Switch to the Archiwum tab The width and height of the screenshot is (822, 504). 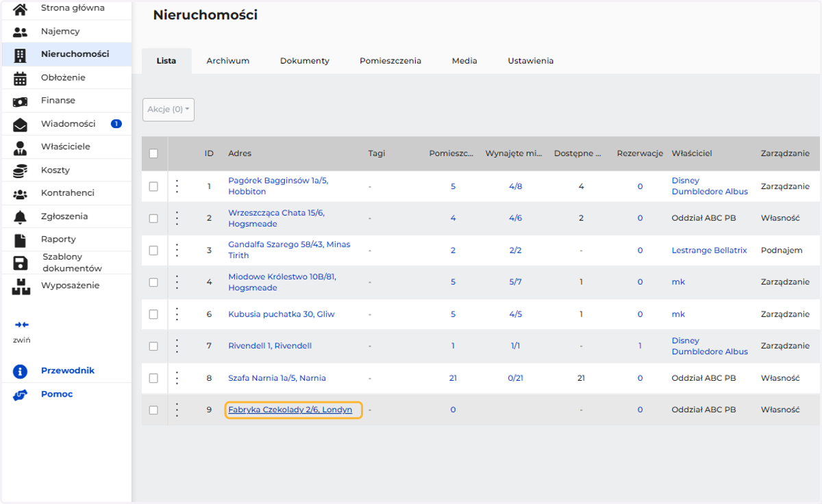(228, 61)
